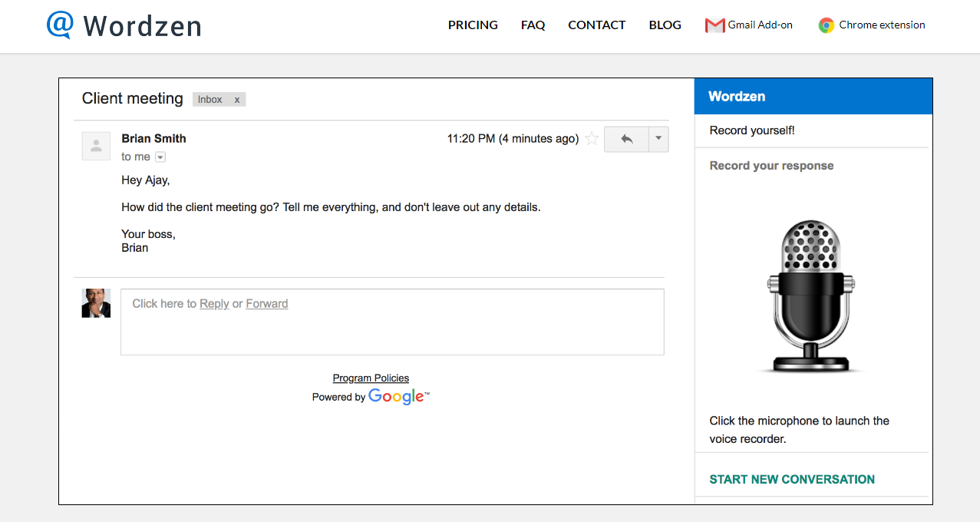
Task: Click START NEW CONVERSATION
Action: pyautogui.click(x=792, y=480)
